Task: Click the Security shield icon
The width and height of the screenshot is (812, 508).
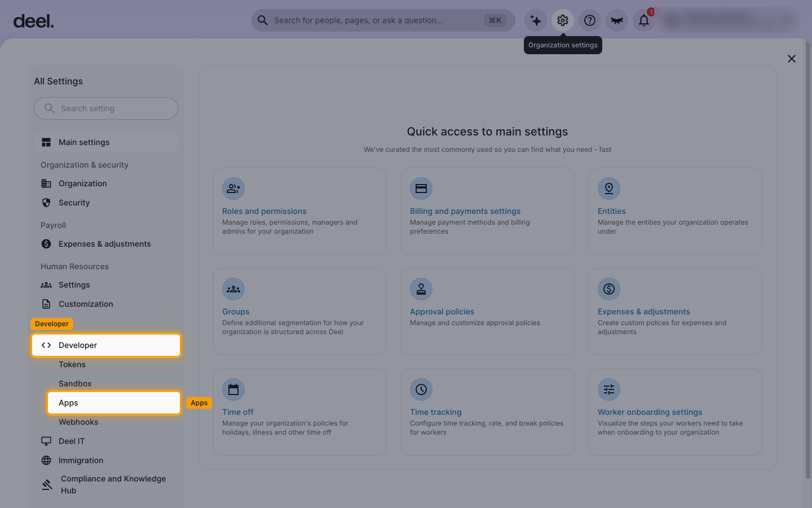Action: pos(46,203)
